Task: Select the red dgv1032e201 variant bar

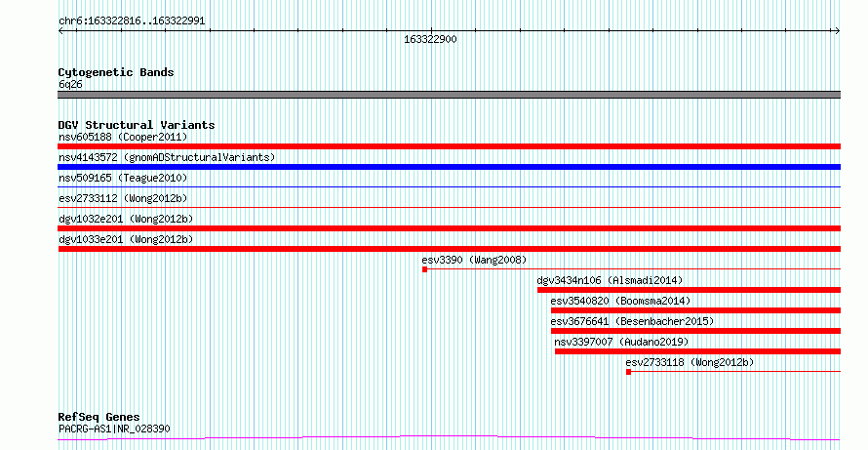Action: click(x=450, y=228)
